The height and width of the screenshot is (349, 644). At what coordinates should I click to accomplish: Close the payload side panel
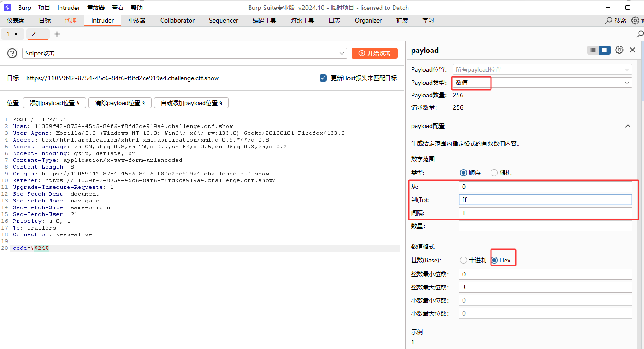coord(632,50)
